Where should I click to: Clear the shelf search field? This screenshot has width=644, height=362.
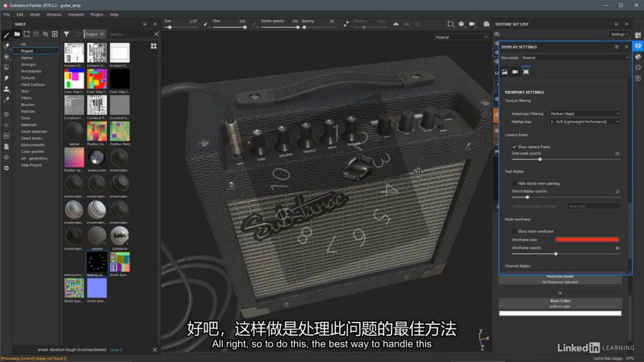coord(156,34)
